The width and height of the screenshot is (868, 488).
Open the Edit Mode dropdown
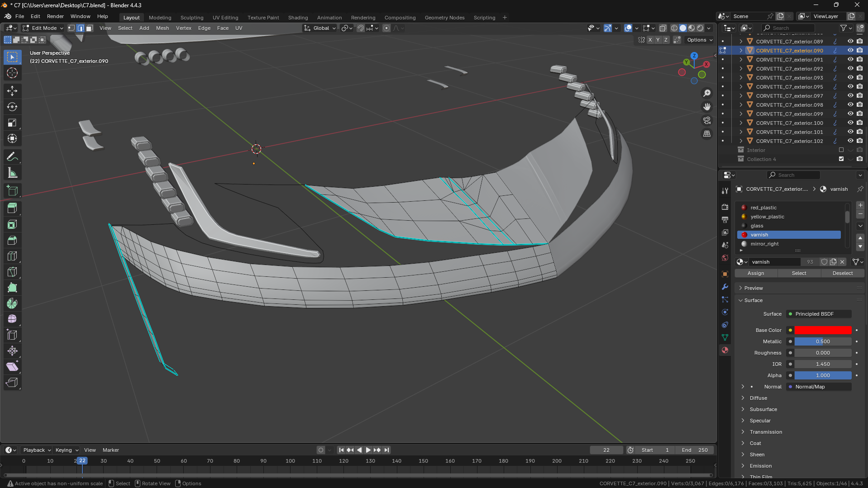click(43, 28)
